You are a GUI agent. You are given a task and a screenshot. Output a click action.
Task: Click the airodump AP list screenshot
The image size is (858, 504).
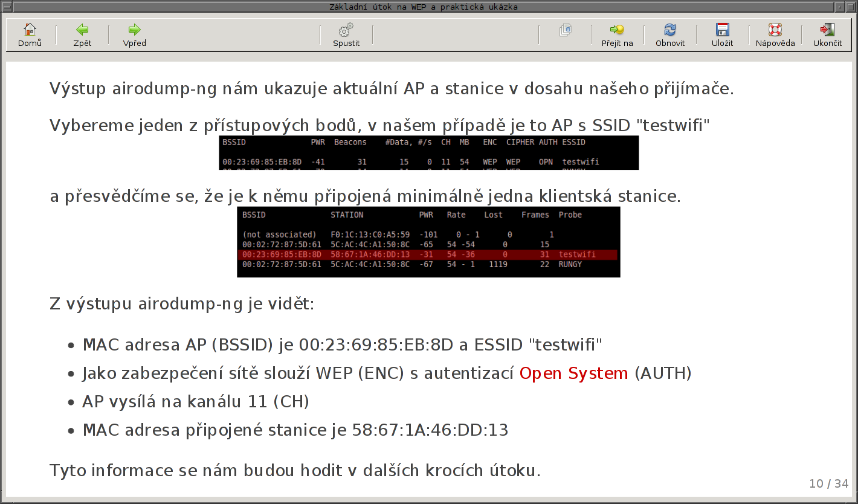[428, 152]
